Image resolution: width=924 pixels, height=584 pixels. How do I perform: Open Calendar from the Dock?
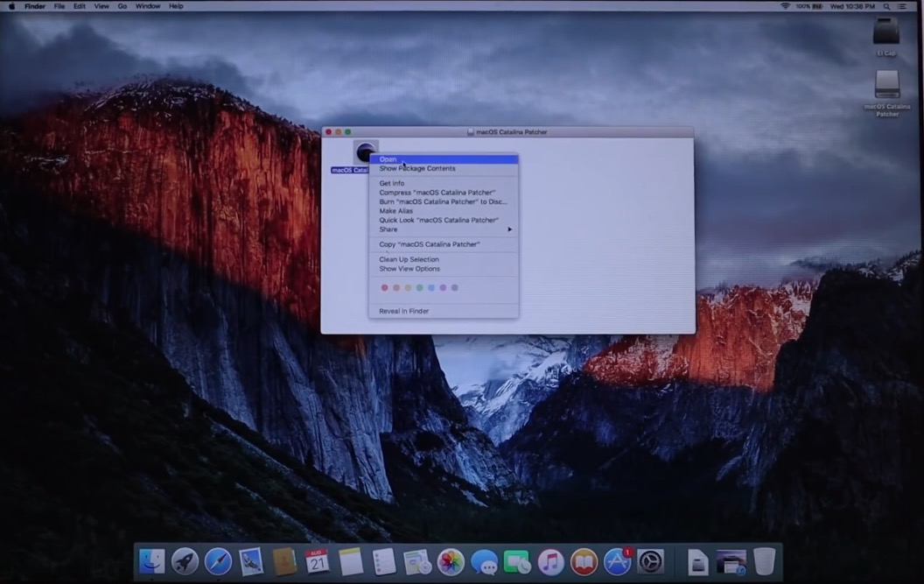[x=317, y=561]
